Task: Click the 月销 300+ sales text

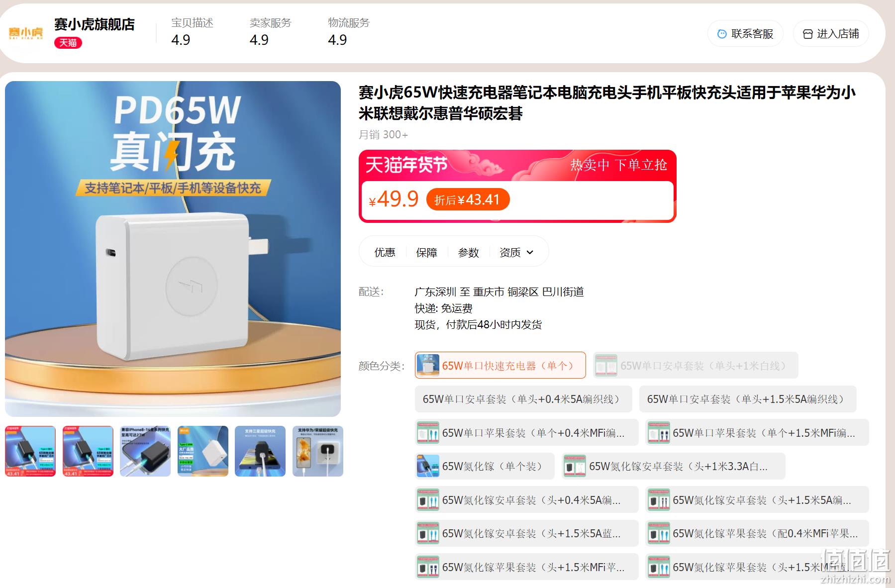Action: point(383,135)
